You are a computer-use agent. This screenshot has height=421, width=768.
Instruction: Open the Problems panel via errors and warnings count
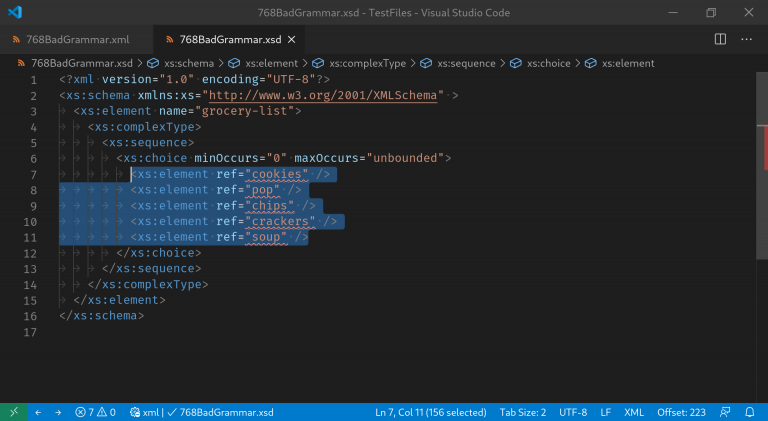click(96, 412)
